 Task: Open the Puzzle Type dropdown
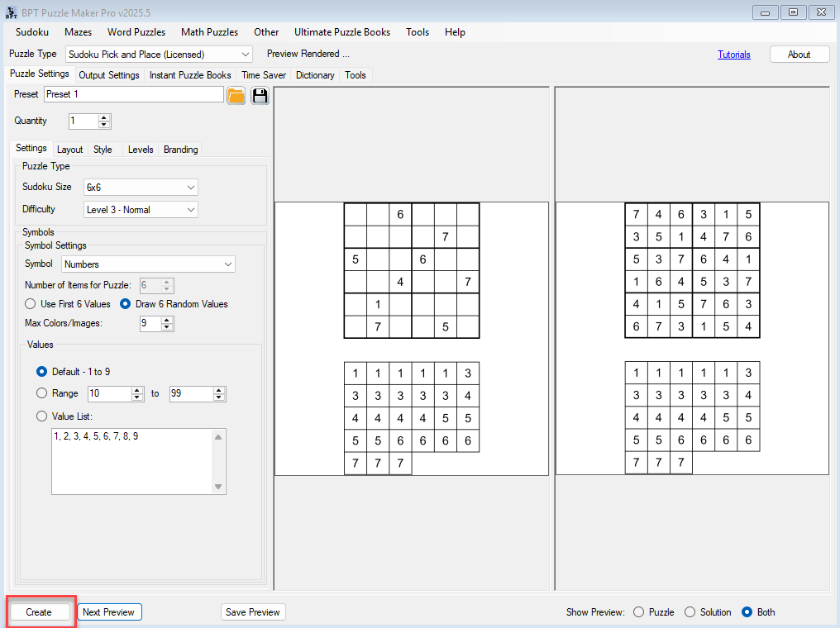(x=159, y=54)
